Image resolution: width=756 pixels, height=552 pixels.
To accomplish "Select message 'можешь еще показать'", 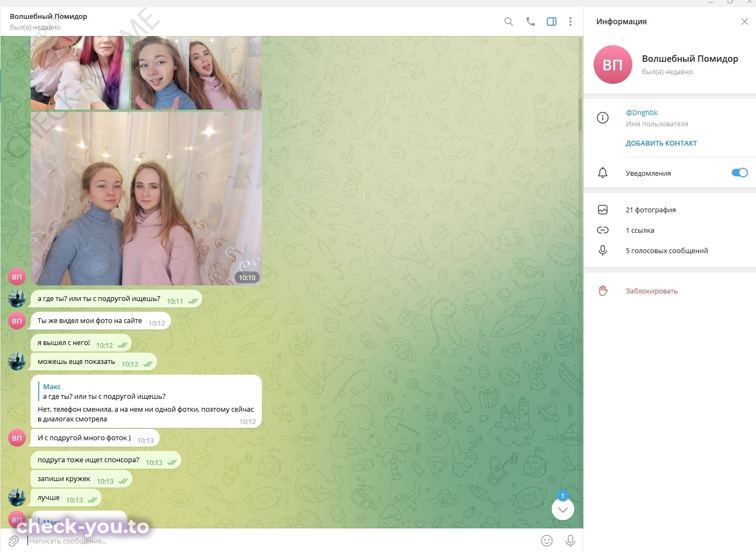I will 94,362.
